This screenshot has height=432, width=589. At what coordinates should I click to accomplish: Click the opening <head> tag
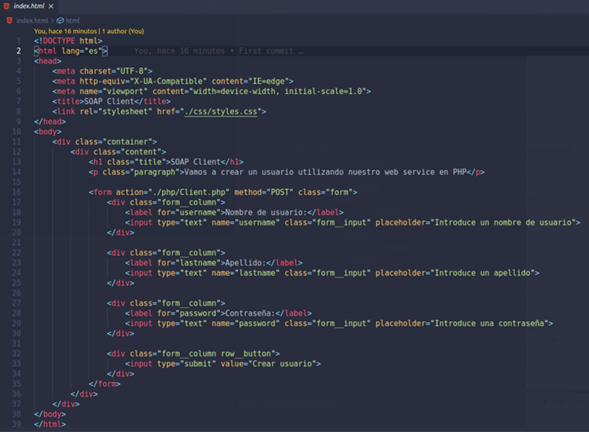[48, 61]
